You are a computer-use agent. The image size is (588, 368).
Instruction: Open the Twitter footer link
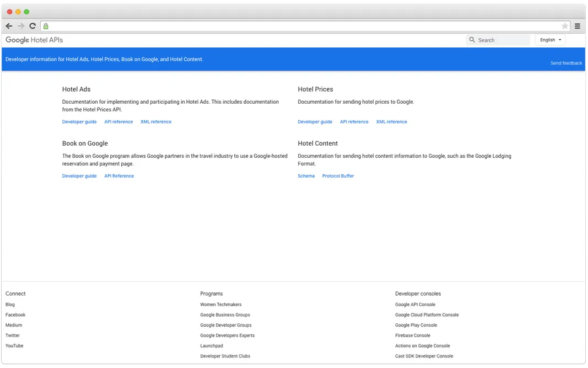tap(13, 335)
